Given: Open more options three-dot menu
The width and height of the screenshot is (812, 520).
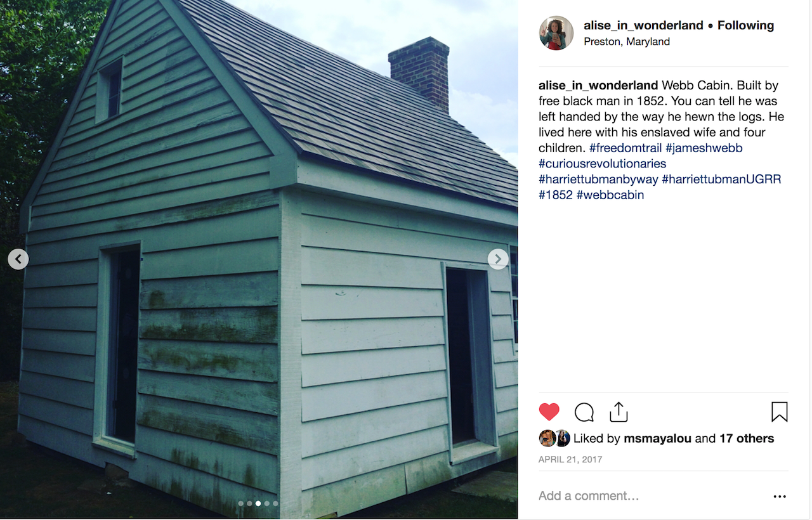Looking at the screenshot, I should (x=780, y=497).
